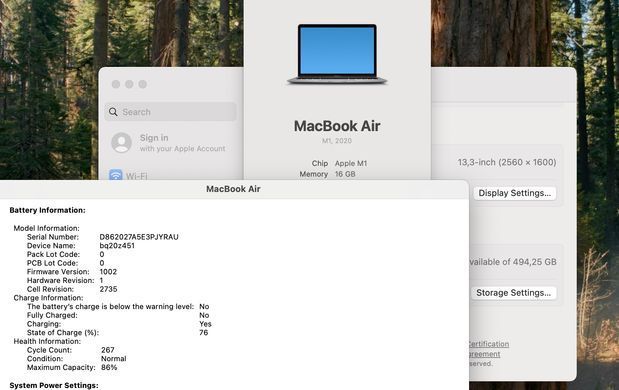Click the first gray window control in System Settings

[116, 84]
